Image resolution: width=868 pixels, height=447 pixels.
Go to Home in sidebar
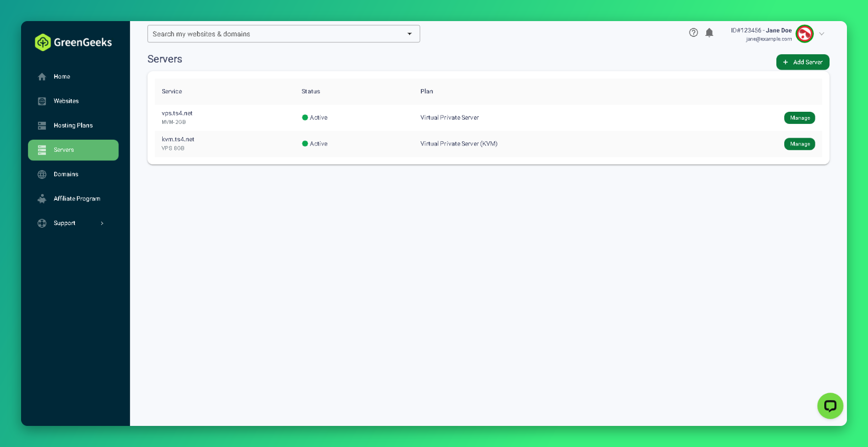point(73,76)
